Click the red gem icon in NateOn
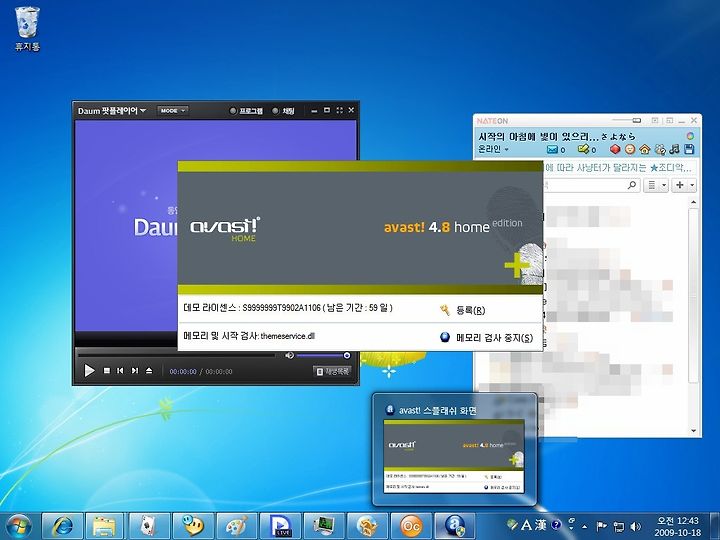This screenshot has height=540, width=720. click(615, 149)
